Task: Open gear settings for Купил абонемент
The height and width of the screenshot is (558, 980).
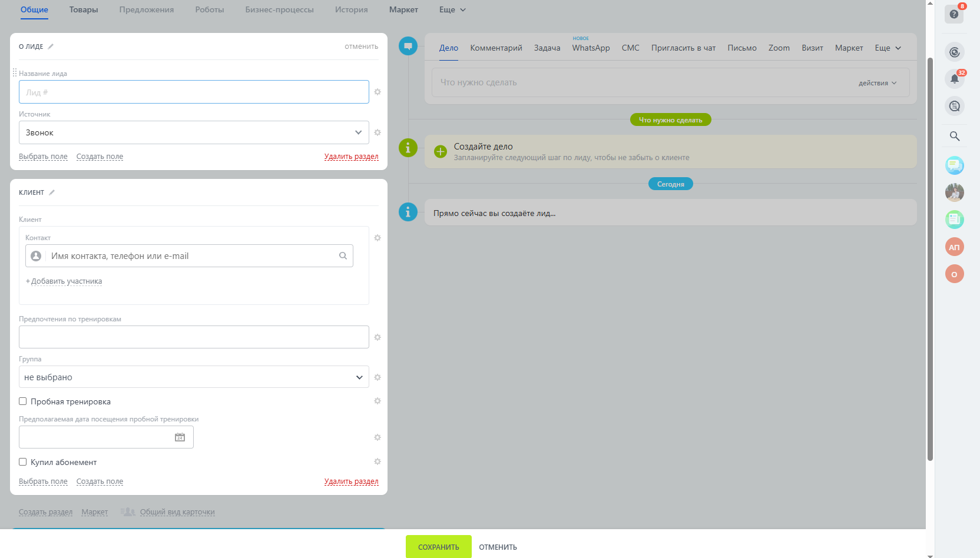Action: point(378,461)
